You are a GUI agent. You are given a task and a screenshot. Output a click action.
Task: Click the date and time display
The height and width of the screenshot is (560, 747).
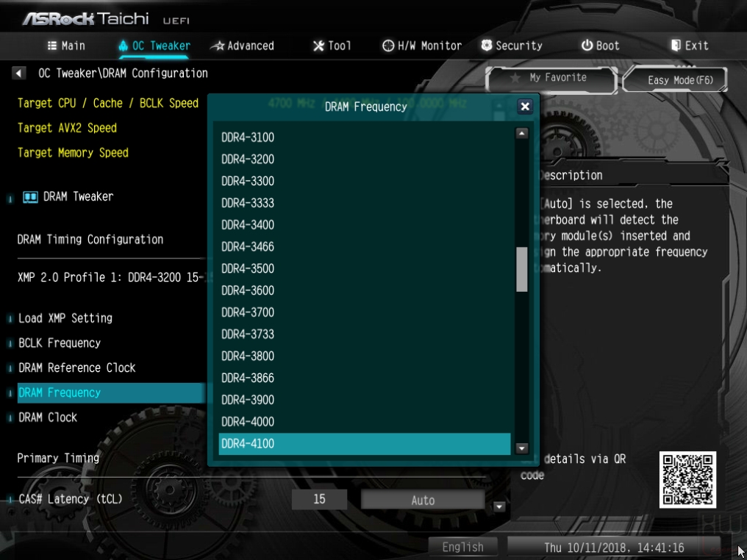click(x=614, y=548)
